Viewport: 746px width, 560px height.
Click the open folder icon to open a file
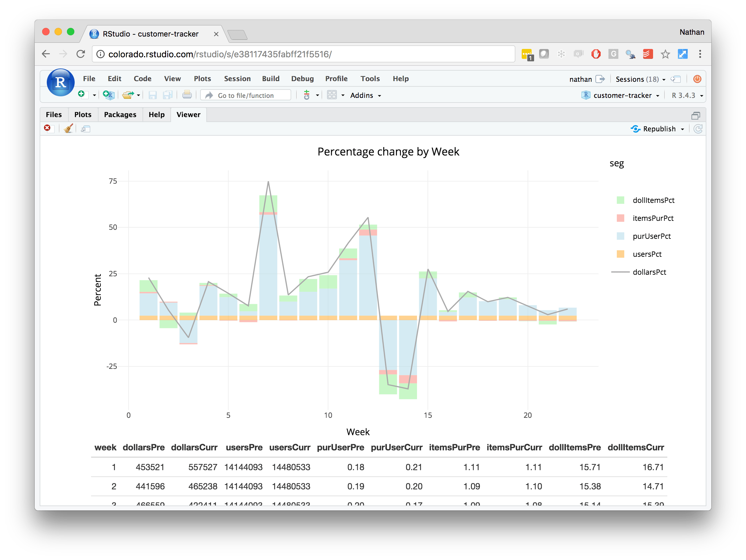129,95
